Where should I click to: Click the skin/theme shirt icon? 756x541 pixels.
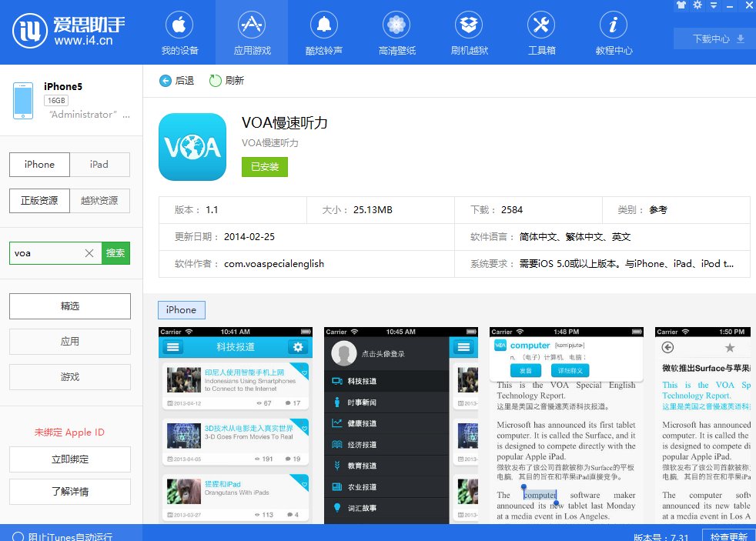click(x=681, y=5)
